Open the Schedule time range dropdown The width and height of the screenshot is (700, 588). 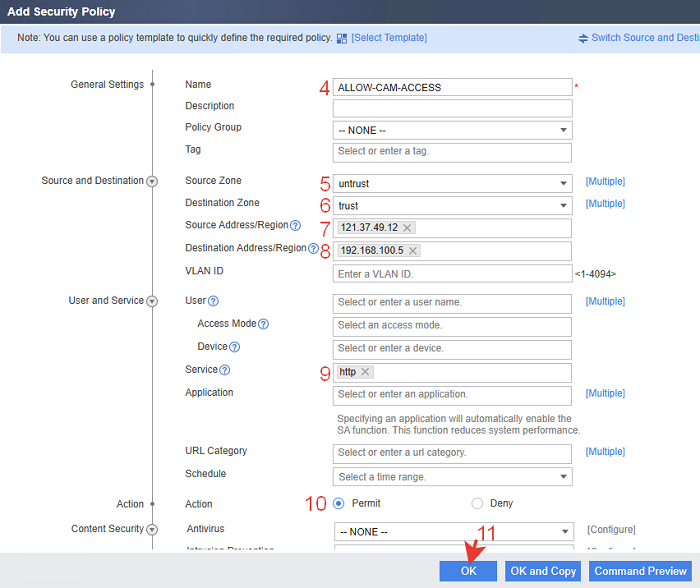click(x=452, y=477)
